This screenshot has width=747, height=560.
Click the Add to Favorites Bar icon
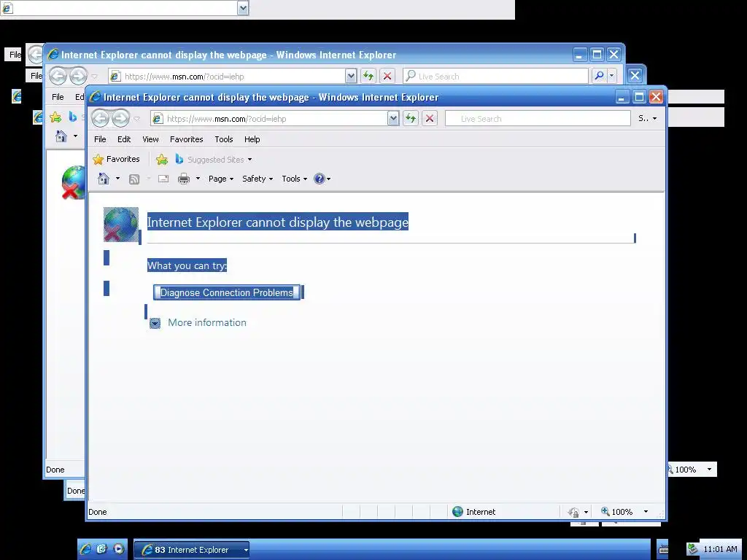pos(162,160)
